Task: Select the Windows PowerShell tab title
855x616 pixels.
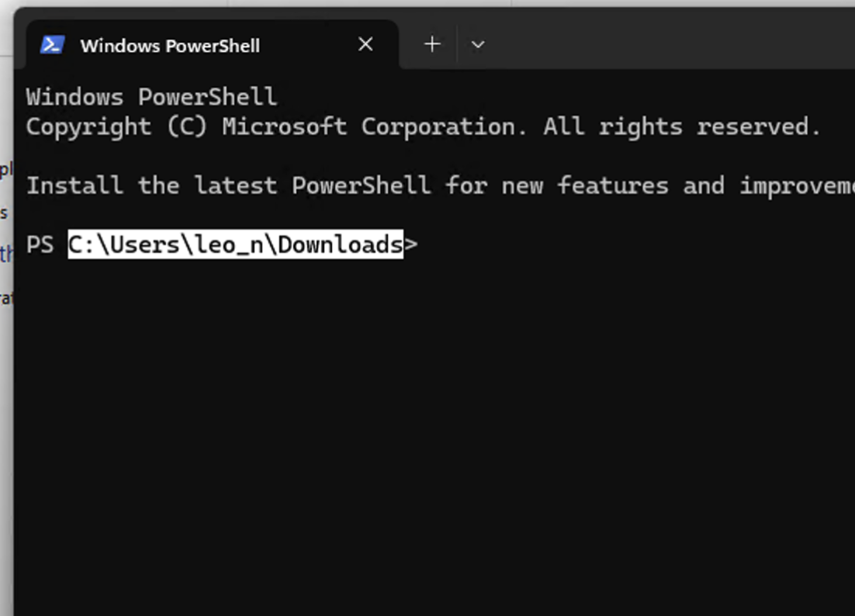Action: [170, 46]
